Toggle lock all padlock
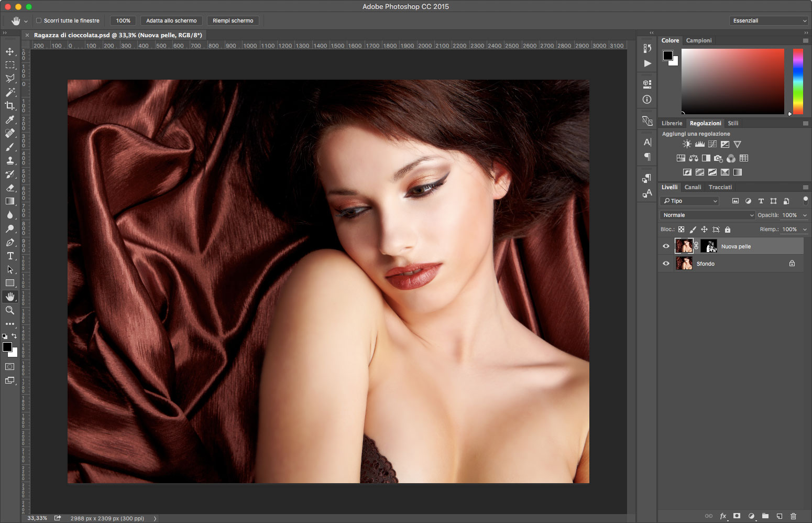Screen dimensions: 812x523 728,230
